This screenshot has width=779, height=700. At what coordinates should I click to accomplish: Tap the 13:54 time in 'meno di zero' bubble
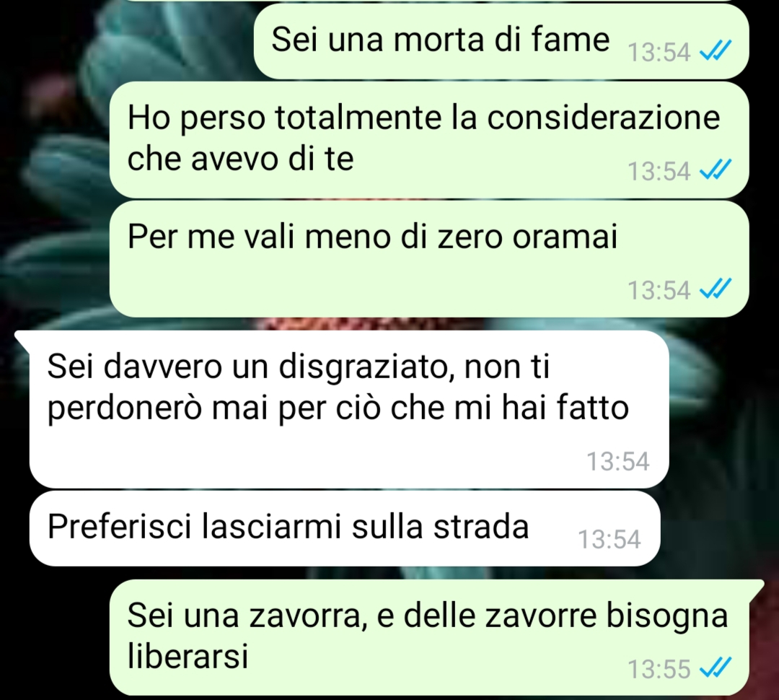659,290
